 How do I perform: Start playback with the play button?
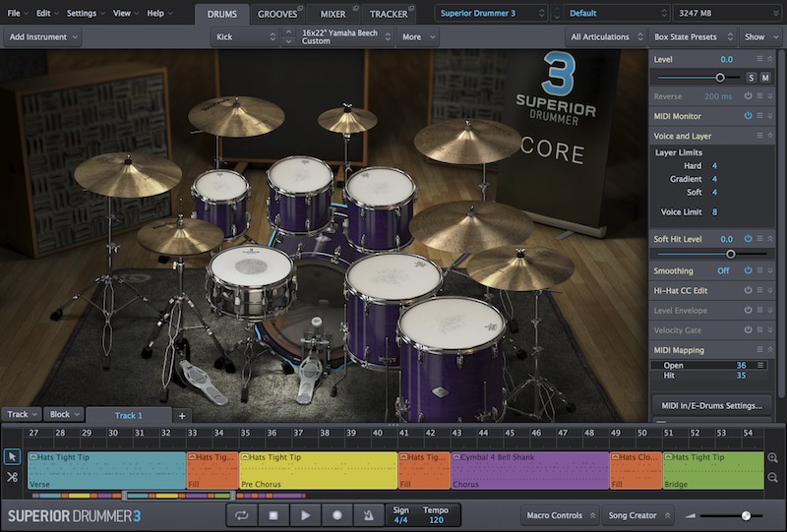coord(305,515)
